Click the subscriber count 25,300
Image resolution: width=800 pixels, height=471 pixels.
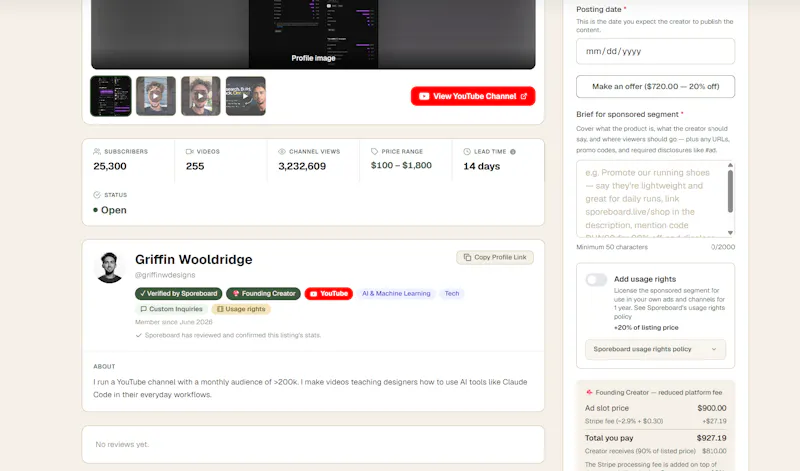(x=110, y=166)
